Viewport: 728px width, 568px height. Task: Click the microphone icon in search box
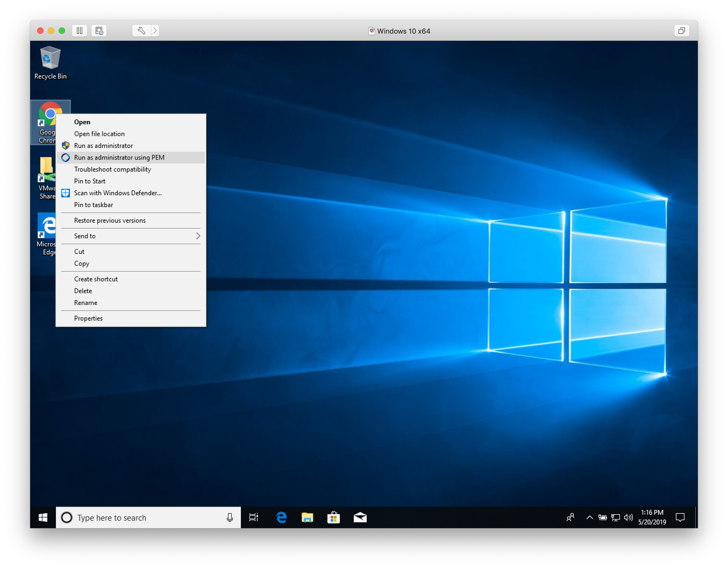230,517
